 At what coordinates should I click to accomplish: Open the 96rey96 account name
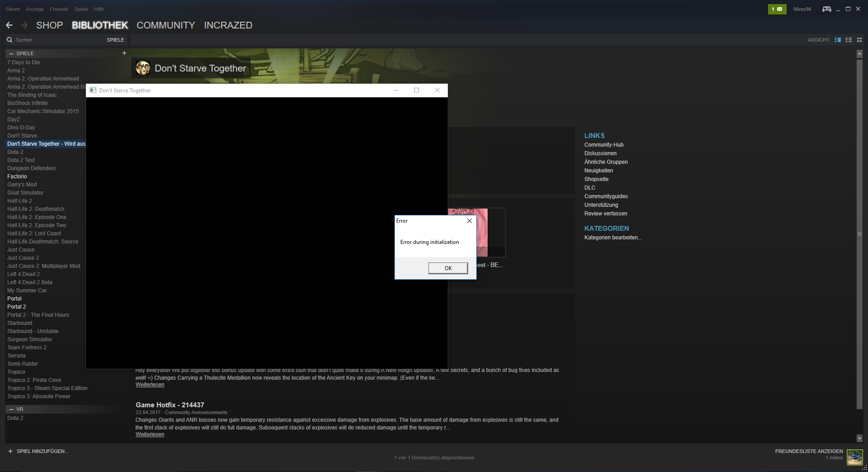pyautogui.click(x=802, y=9)
